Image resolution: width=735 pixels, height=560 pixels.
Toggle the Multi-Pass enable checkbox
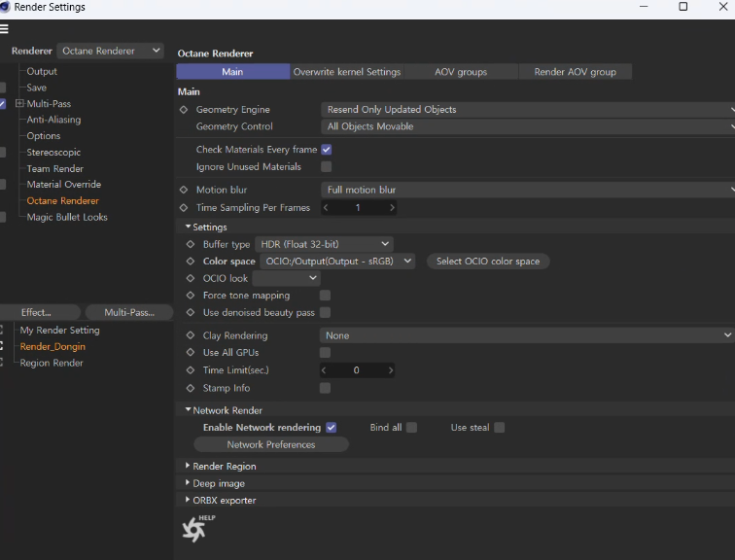click(2, 104)
